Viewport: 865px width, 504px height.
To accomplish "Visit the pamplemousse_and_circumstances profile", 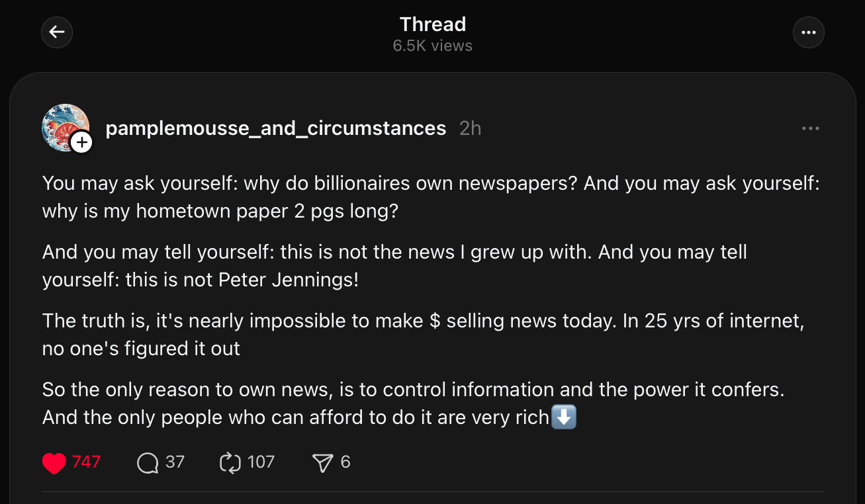I will pos(275,128).
